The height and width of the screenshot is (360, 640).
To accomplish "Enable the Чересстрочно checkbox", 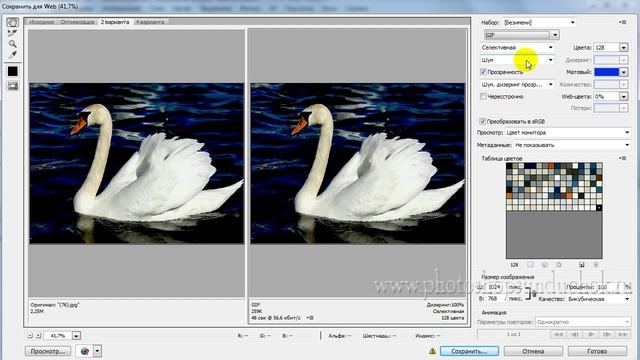I will click(x=483, y=97).
